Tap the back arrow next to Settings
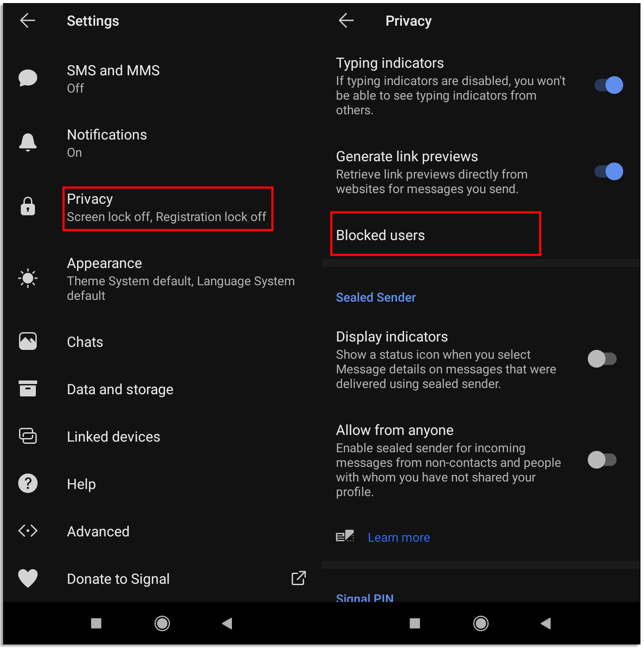Viewport: 644px width, 648px height. point(27,20)
